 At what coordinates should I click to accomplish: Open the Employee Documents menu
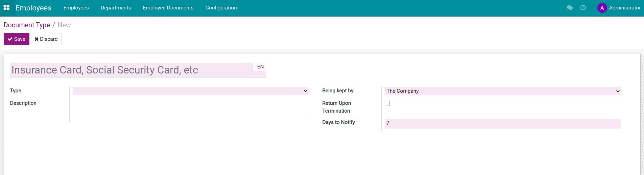click(x=168, y=8)
